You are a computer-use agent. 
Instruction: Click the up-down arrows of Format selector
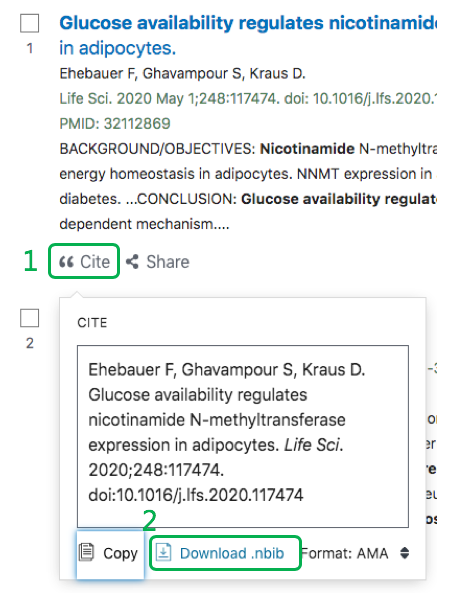pos(404,553)
